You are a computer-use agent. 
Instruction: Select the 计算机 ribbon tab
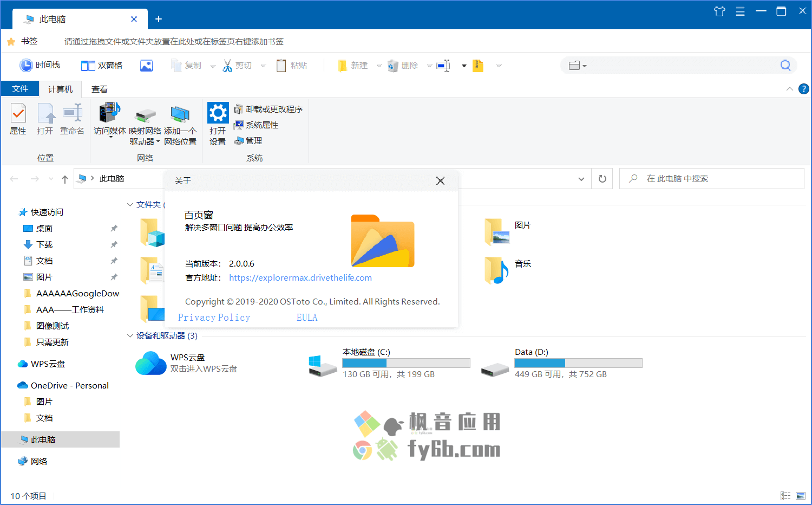click(60, 89)
